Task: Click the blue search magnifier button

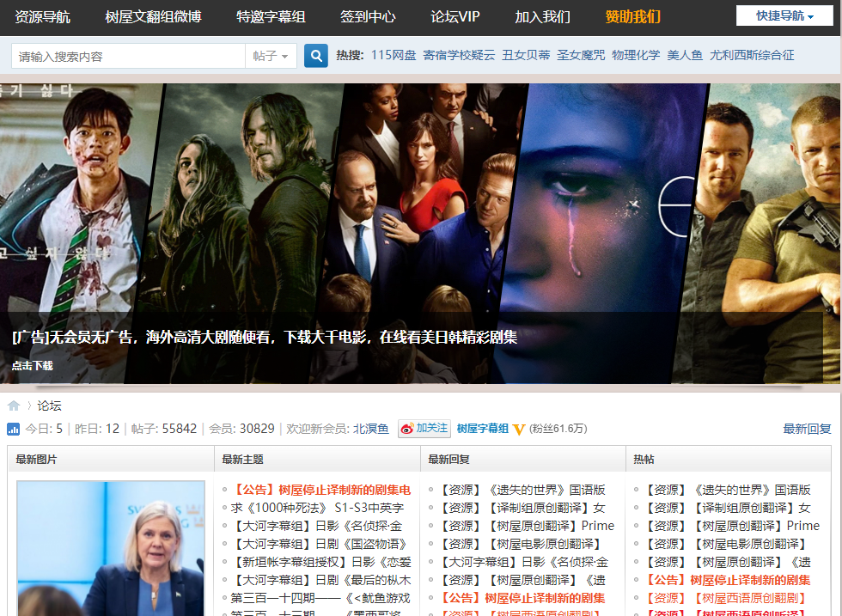Action: 316,55
